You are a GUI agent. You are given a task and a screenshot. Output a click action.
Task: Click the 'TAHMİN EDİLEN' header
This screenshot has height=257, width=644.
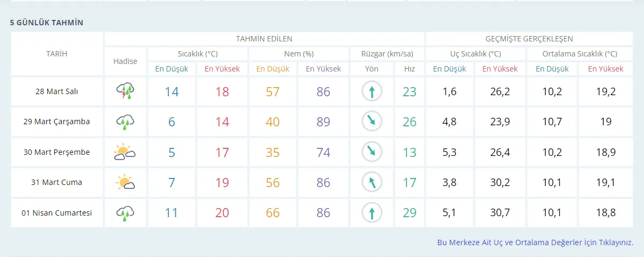click(x=264, y=39)
